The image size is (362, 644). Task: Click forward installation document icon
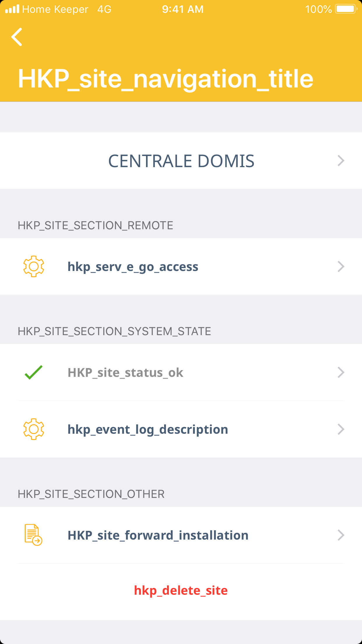(x=33, y=535)
